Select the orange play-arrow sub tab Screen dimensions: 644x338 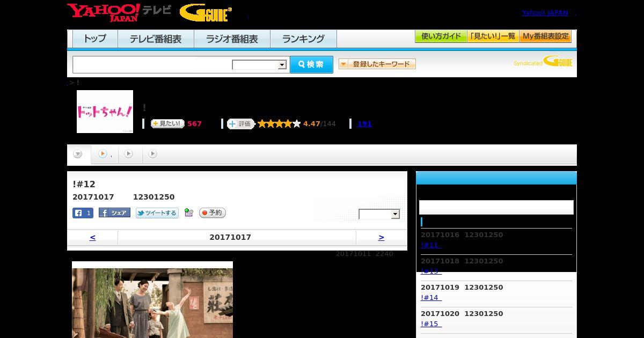pyautogui.click(x=105, y=154)
